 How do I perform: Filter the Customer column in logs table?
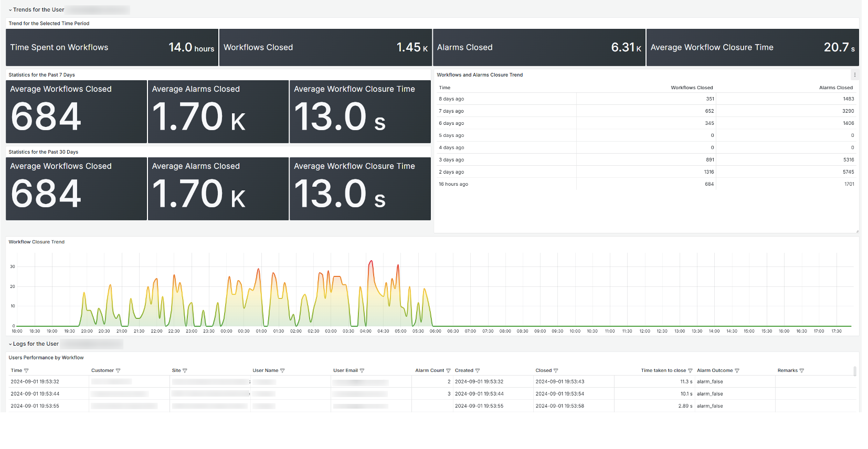[x=118, y=371]
